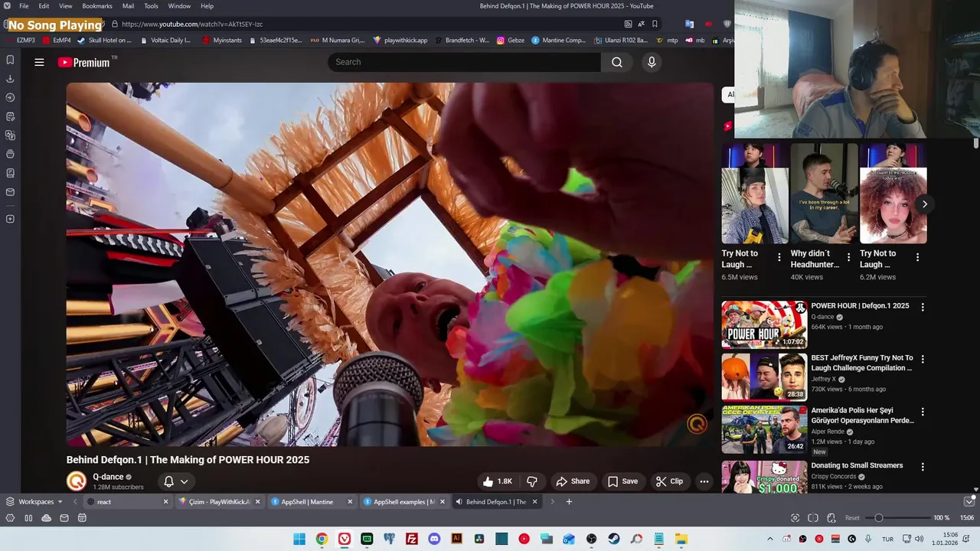Open the Tools menu
The image size is (980, 551).
(x=151, y=6)
